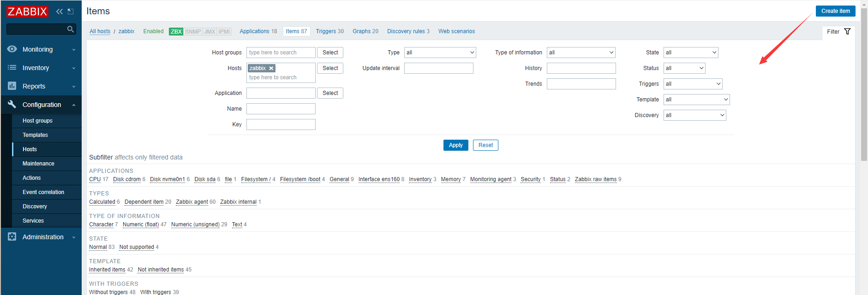Switch to Graphs 20 tab
868x295 pixels.
tap(365, 31)
